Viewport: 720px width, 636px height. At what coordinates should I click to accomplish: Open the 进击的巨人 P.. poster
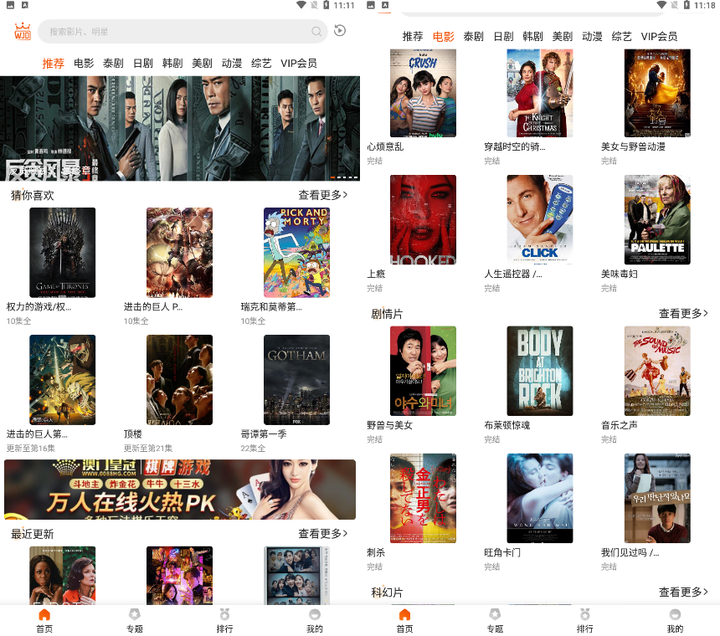pos(180,253)
